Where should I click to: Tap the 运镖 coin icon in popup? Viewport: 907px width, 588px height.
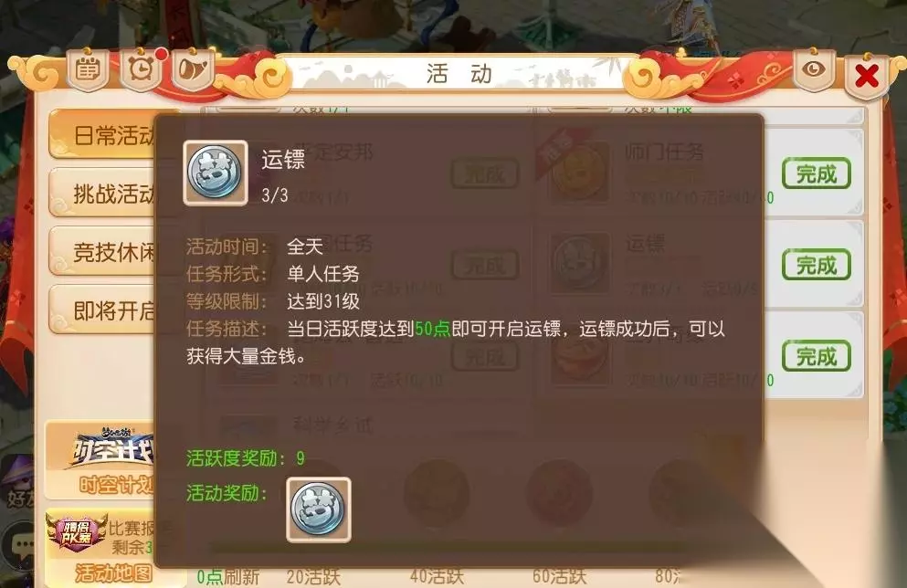tap(216, 173)
